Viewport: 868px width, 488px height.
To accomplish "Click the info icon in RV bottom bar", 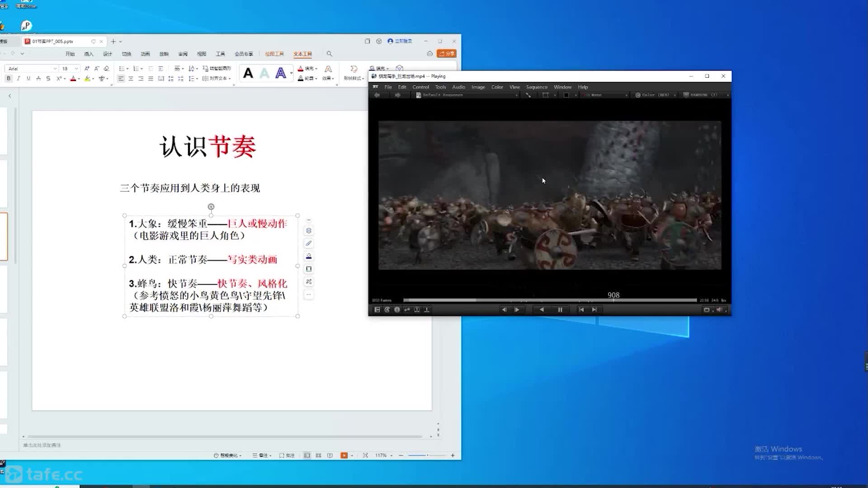I will pyautogui.click(x=397, y=310).
